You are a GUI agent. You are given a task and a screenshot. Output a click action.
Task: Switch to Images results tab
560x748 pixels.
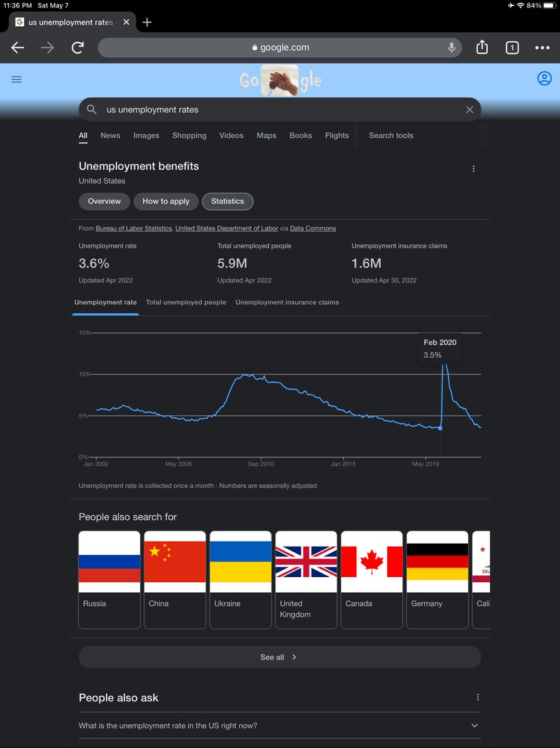(x=146, y=135)
